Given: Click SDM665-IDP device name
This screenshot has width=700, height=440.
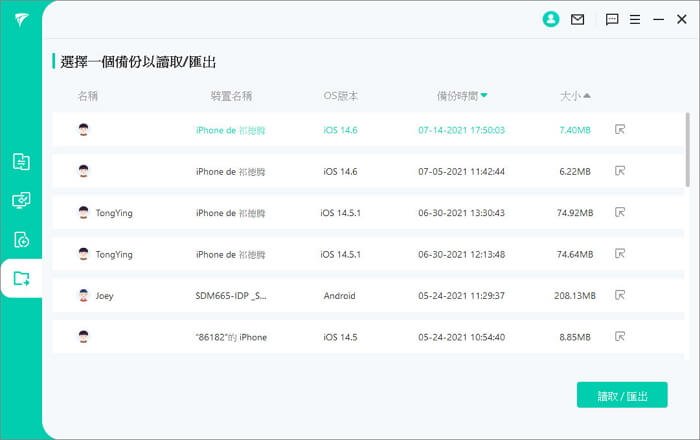Looking at the screenshot, I should pyautogui.click(x=231, y=296).
